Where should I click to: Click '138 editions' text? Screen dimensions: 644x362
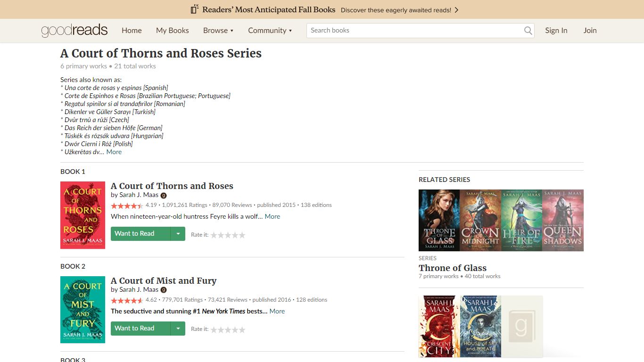pyautogui.click(x=316, y=205)
